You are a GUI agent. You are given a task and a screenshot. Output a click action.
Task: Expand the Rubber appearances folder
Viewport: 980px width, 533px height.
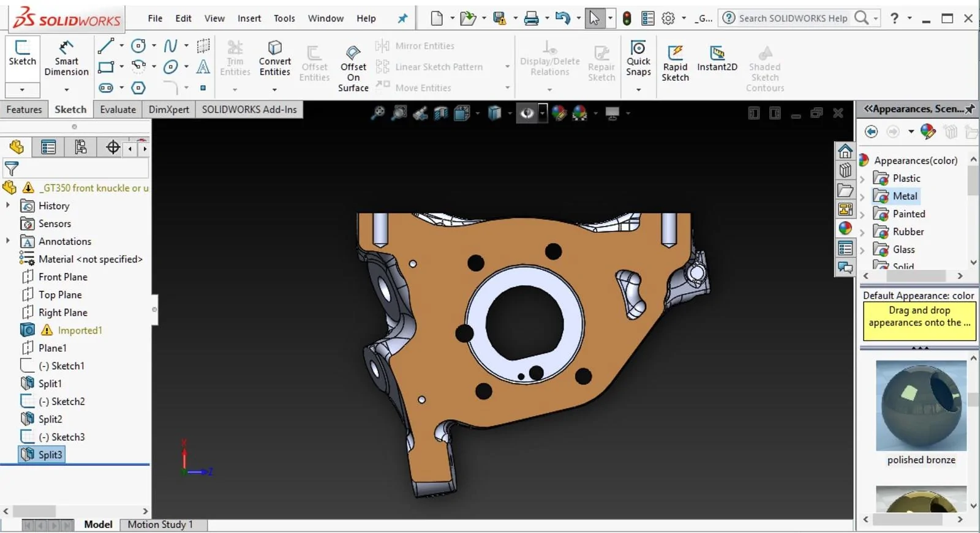point(862,232)
